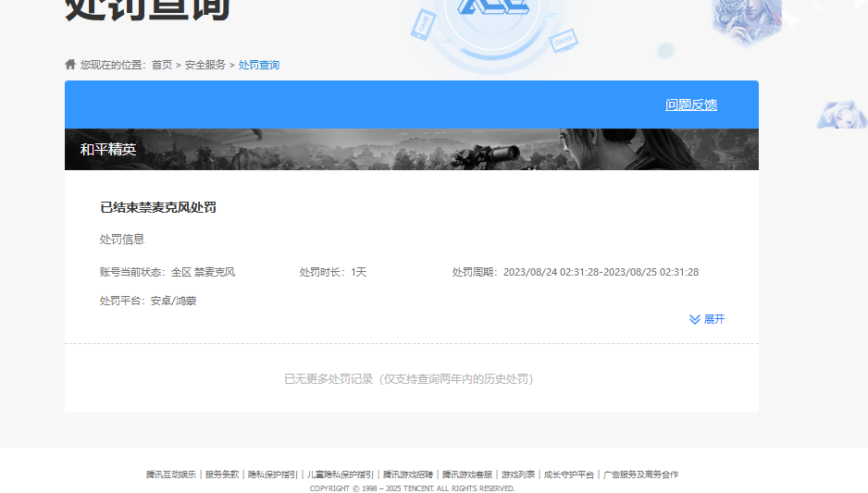This screenshot has height=493, width=868.
Task: Open 成长守护平台 footer link
Action: click(569, 475)
